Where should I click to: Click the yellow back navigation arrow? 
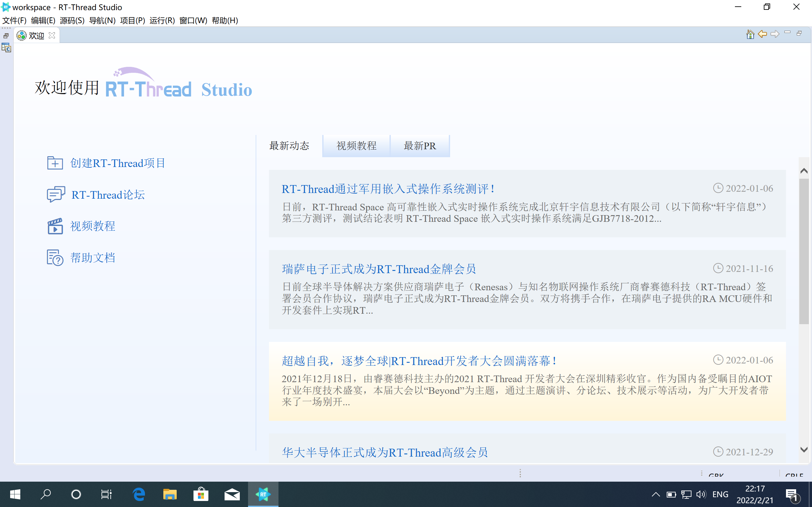pyautogui.click(x=762, y=34)
